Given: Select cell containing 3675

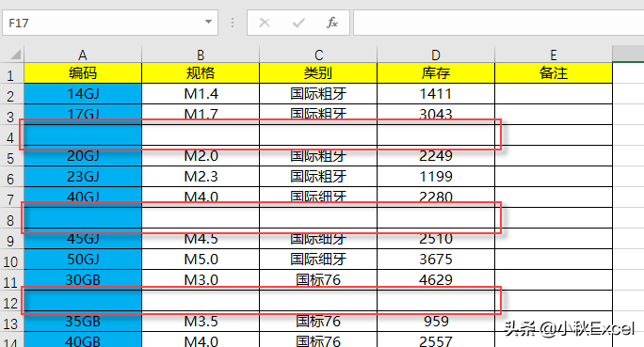Looking at the screenshot, I should (436, 260).
